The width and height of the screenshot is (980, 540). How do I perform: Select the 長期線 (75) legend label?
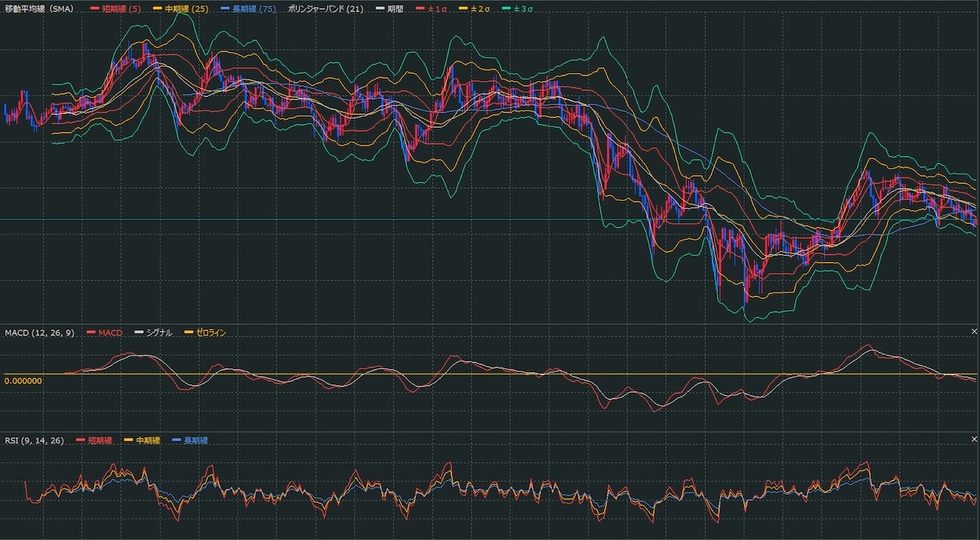(x=255, y=9)
